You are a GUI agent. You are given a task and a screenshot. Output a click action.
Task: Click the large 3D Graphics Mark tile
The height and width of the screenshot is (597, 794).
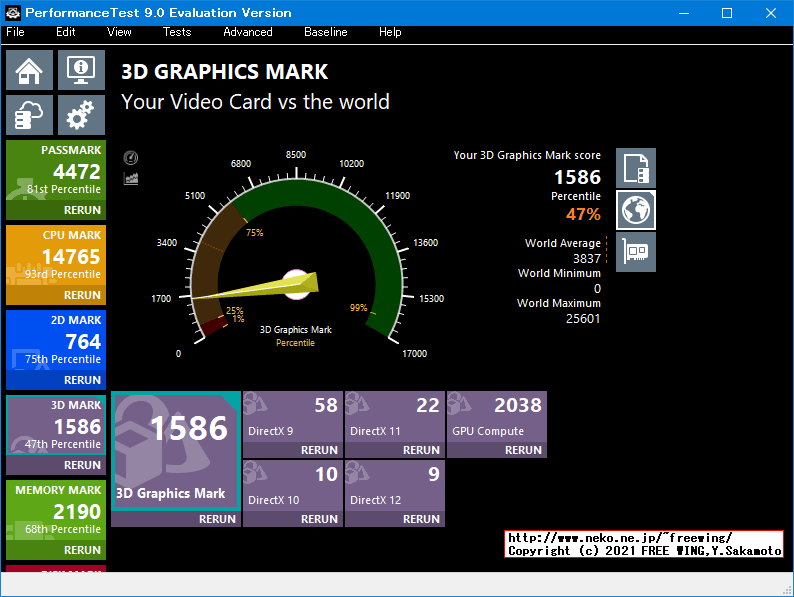coord(176,450)
